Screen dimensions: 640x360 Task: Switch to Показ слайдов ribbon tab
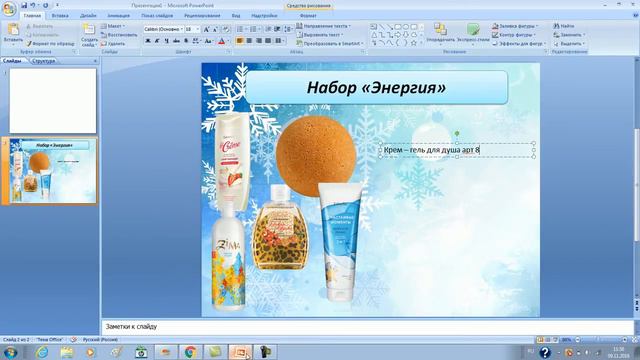pos(157,16)
